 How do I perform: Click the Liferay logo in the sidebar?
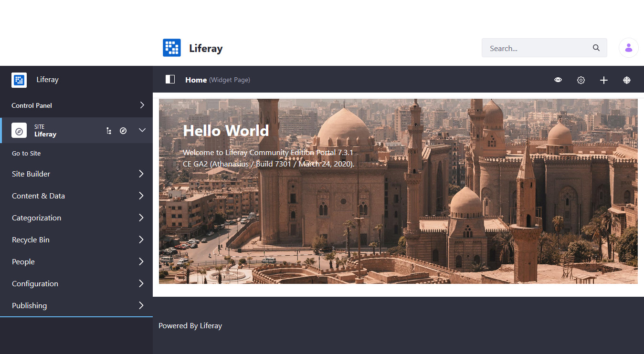click(19, 80)
